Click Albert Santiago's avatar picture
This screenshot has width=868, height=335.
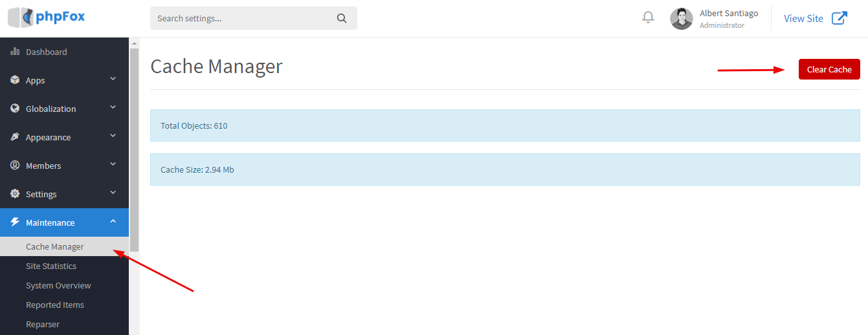[681, 19]
